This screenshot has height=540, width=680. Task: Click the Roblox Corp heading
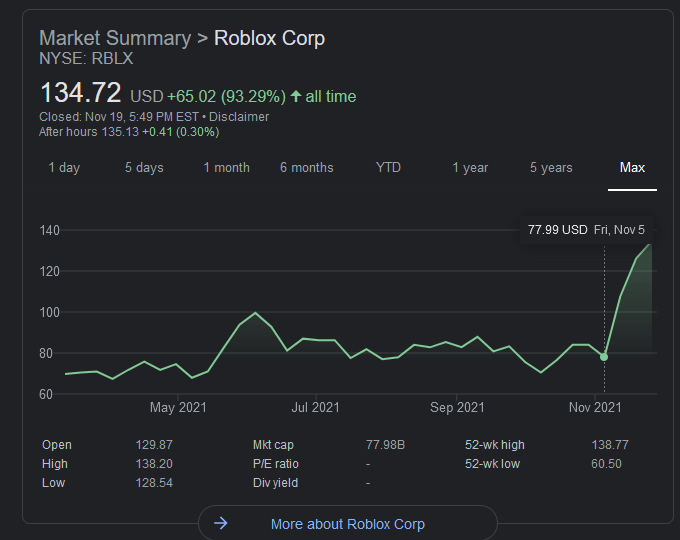coord(269,38)
